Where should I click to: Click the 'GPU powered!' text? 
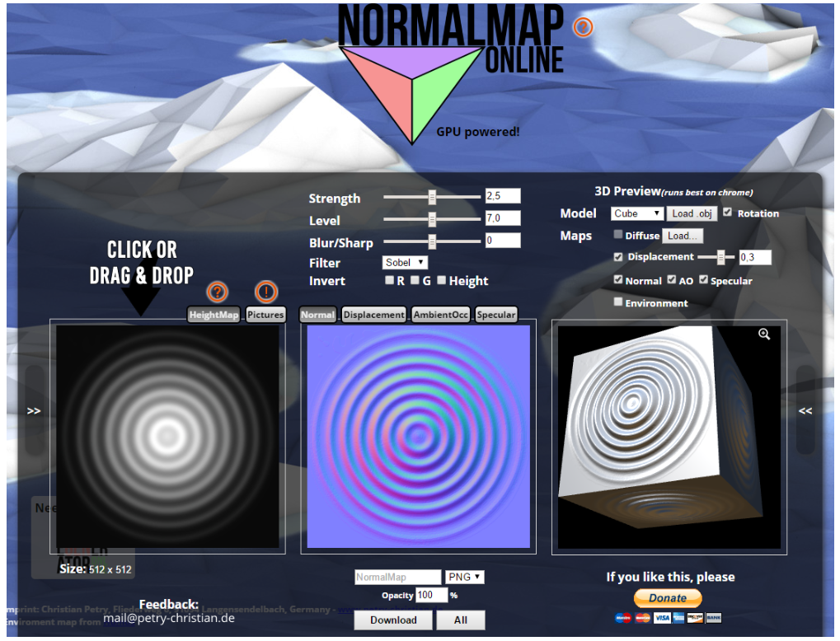pos(478,132)
